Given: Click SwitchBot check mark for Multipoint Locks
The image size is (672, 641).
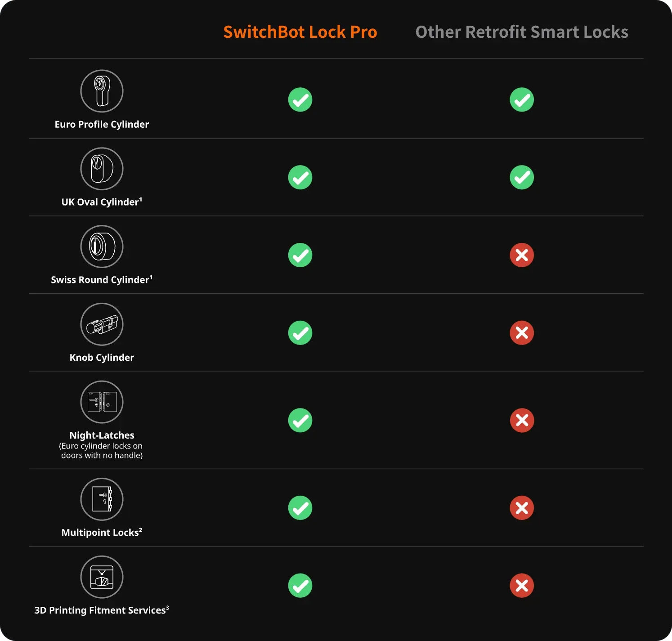Looking at the screenshot, I should coord(300,508).
